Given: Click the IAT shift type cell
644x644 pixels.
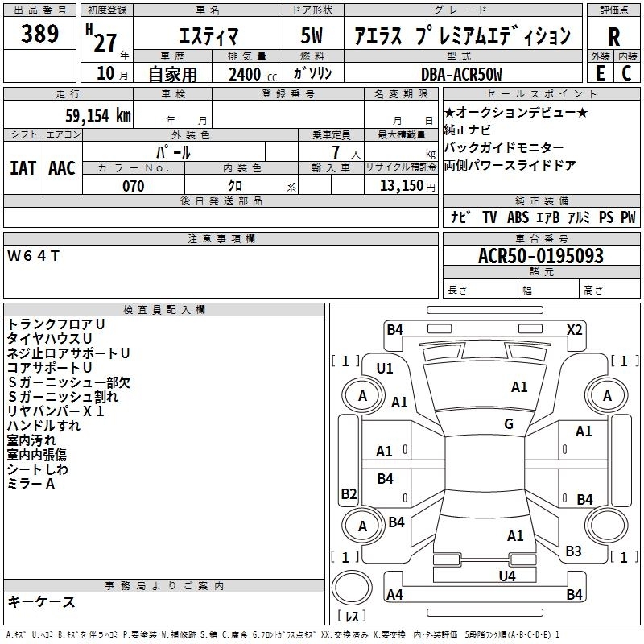Looking at the screenshot, I should tap(23, 167).
